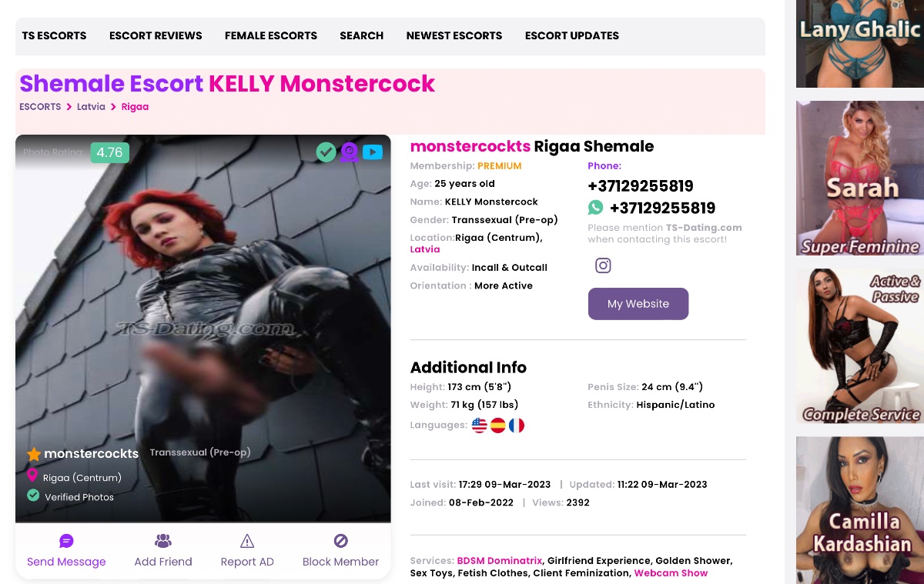Click the Add Friend people icon
924x584 pixels.
163,541
